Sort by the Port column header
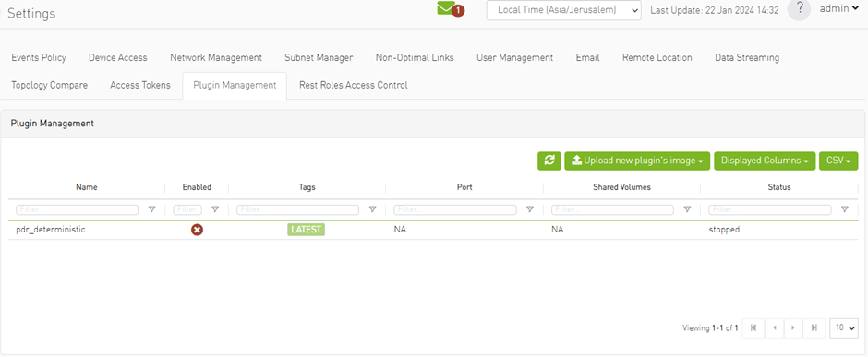This screenshot has width=868, height=357. [x=464, y=187]
